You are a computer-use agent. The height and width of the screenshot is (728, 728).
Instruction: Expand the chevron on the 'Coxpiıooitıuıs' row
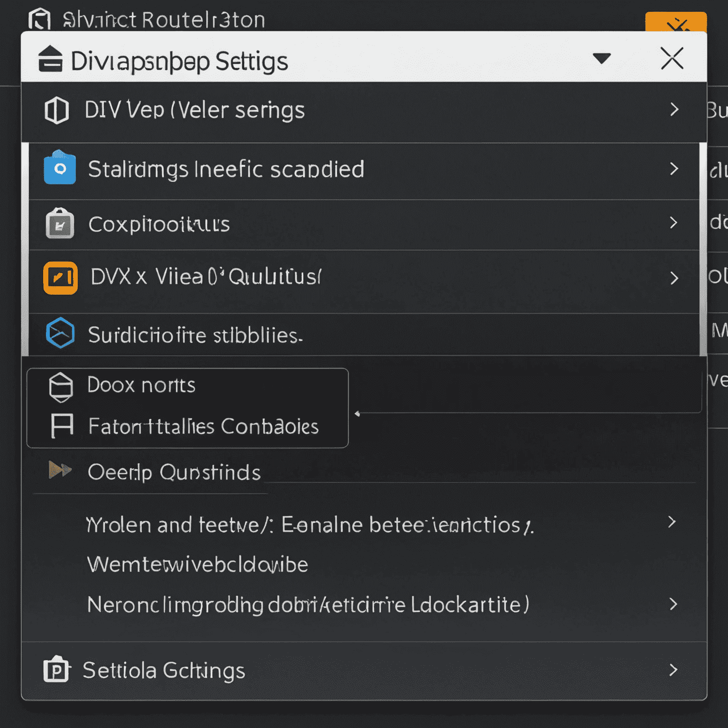pos(673,223)
